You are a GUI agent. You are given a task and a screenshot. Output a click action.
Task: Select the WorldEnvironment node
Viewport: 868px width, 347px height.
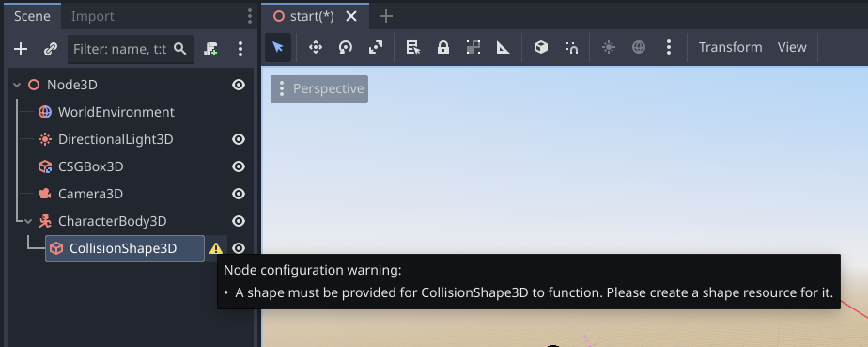[116, 112]
